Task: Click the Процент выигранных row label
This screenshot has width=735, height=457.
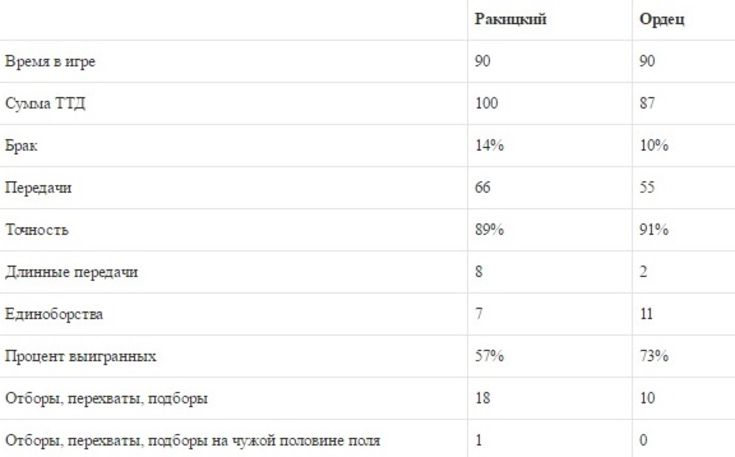Action: [81, 356]
